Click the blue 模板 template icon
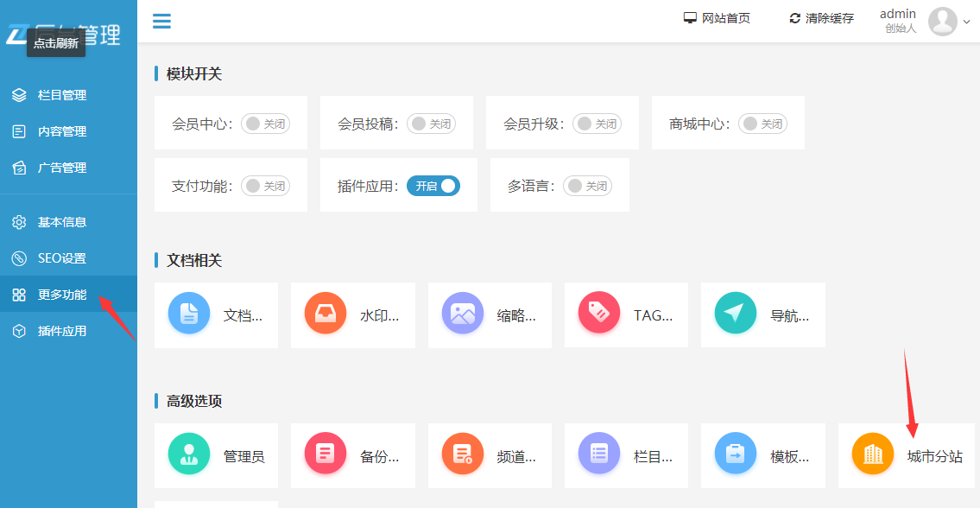980x508 pixels. pyautogui.click(x=736, y=453)
